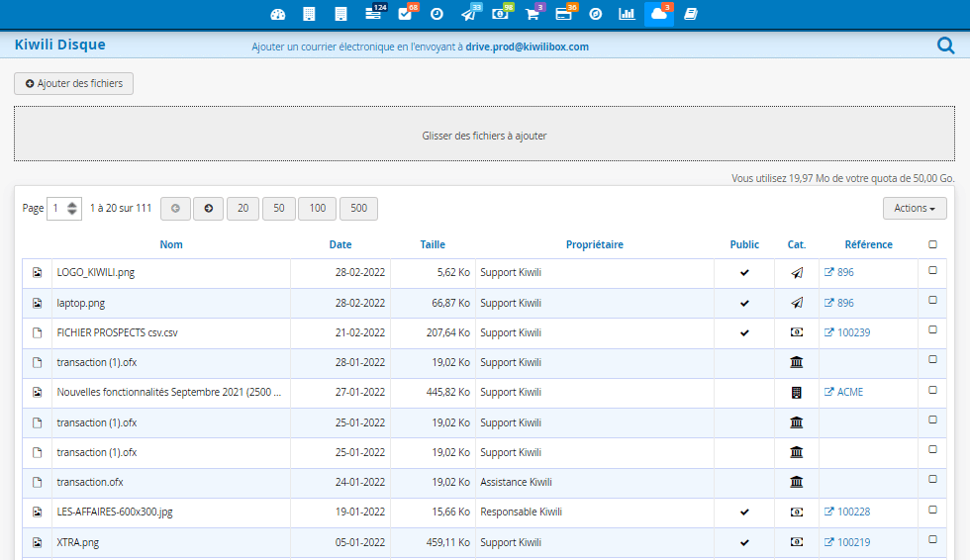This screenshot has height=560, width=970.
Task: Click the checked tasks icon with badge 68
Action: pos(405,14)
